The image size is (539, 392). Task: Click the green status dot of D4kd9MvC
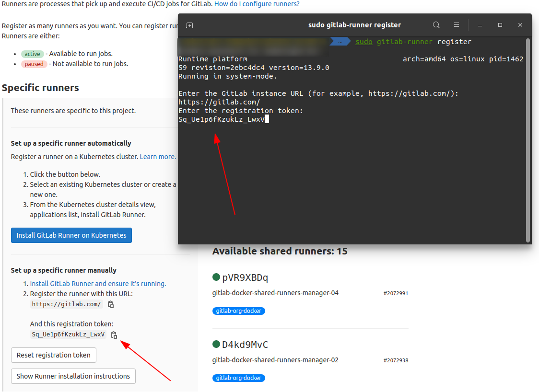[216, 344]
